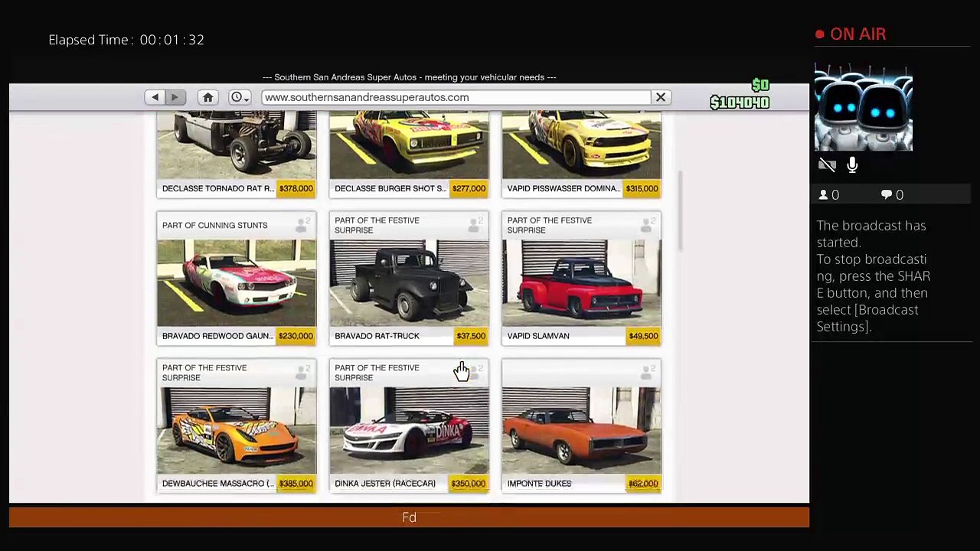Click 'PART OF THE FESTIVE SURPRISE' on Rat-Truck card

point(377,225)
